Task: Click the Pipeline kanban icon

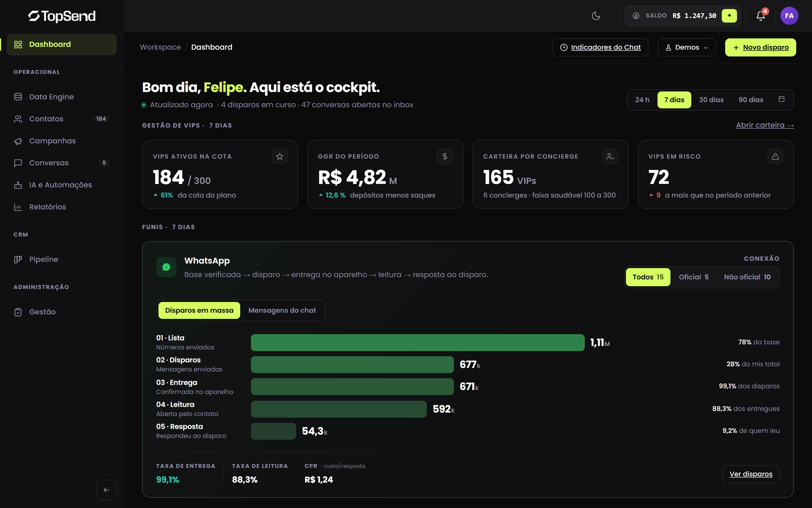Action: (x=18, y=259)
